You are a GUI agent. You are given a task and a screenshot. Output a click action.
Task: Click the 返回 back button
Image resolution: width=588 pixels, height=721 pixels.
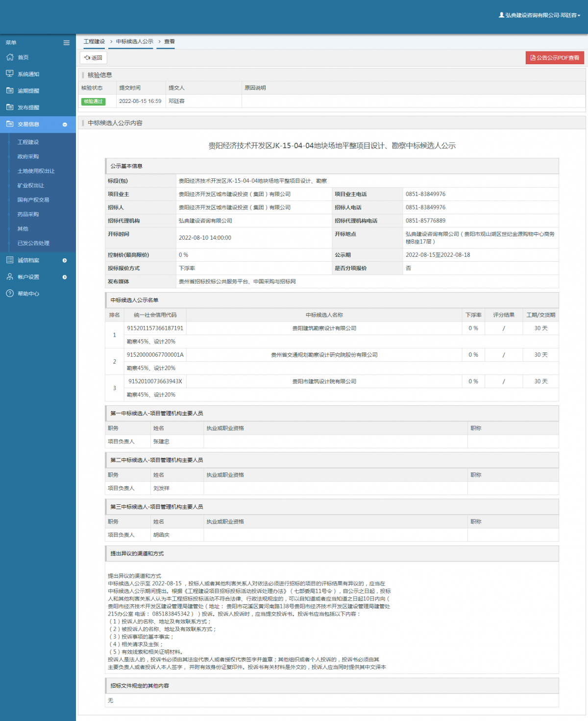point(93,57)
